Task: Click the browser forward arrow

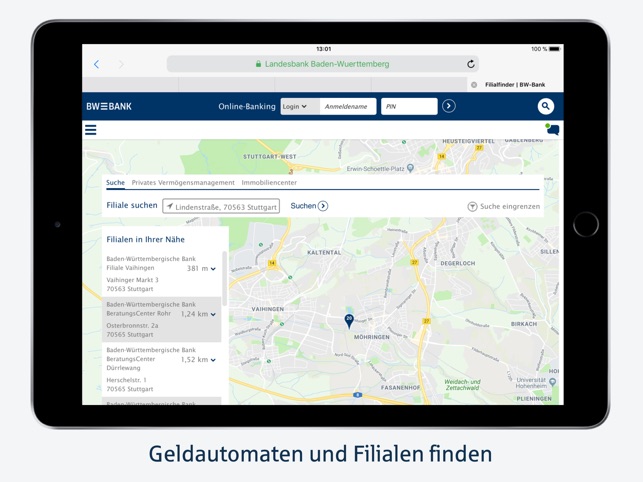Action: (x=121, y=64)
